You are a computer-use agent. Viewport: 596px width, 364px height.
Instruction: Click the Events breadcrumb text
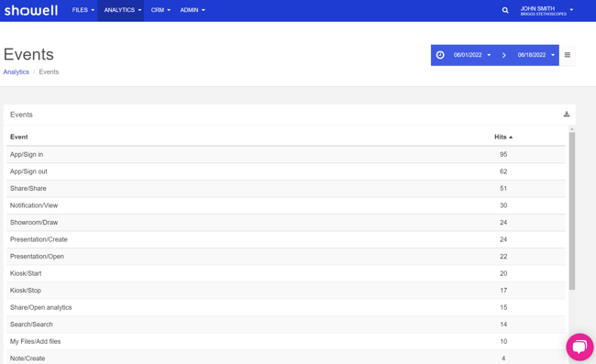(x=49, y=72)
